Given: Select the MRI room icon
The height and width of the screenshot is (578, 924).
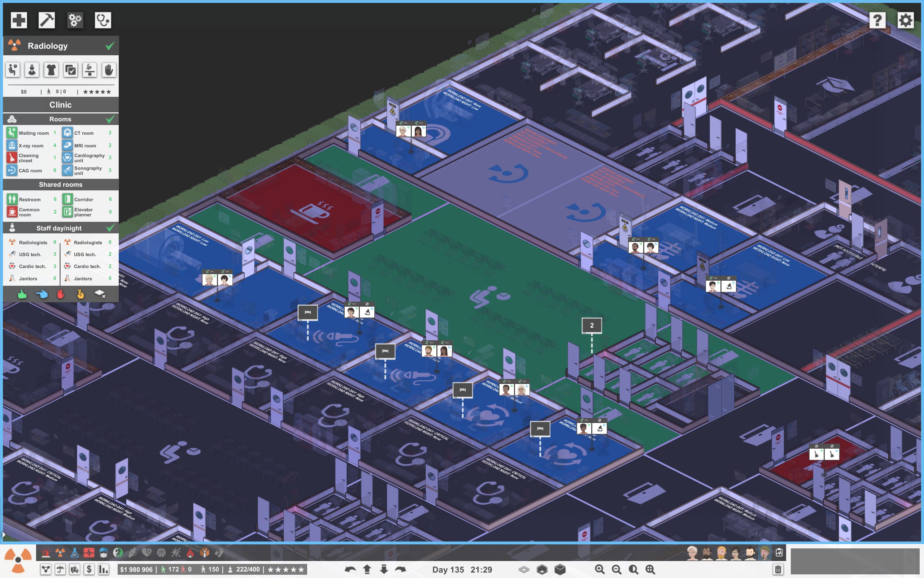Looking at the screenshot, I should (x=67, y=145).
